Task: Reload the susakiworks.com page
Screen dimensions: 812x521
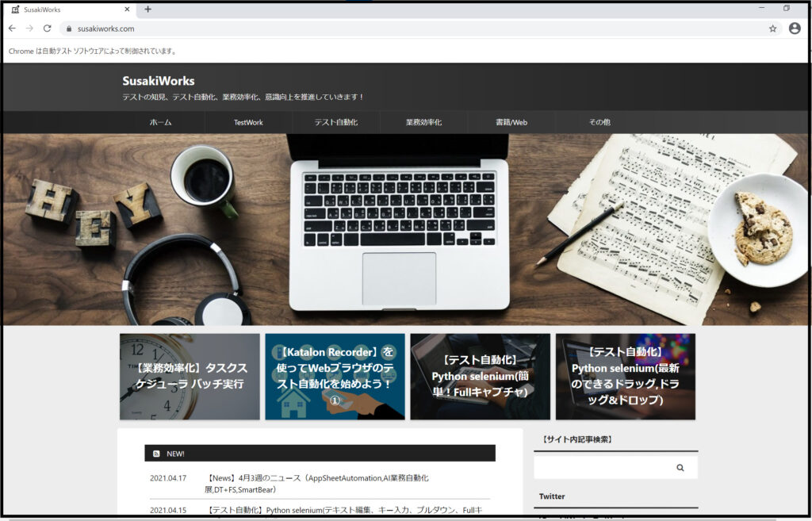Action: click(47, 29)
